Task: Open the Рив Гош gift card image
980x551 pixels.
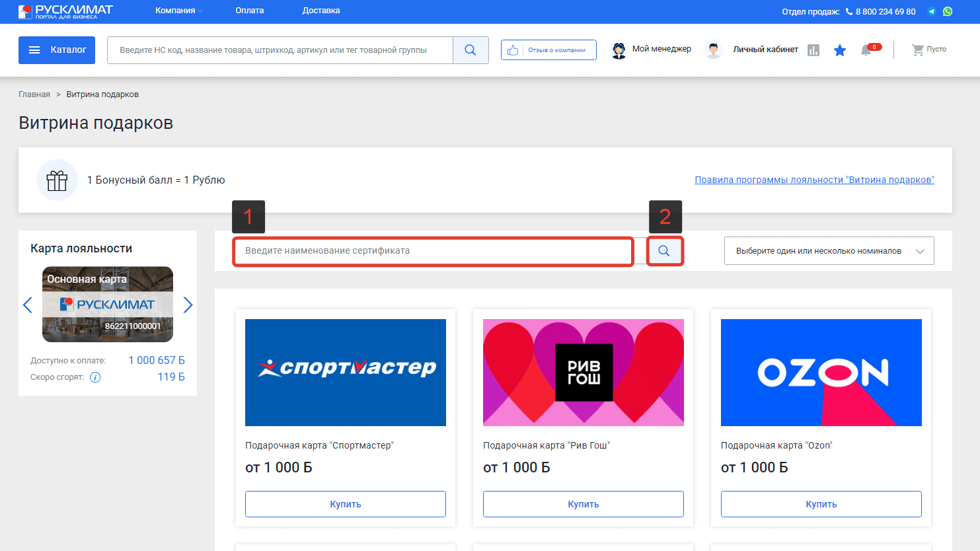Action: [584, 373]
